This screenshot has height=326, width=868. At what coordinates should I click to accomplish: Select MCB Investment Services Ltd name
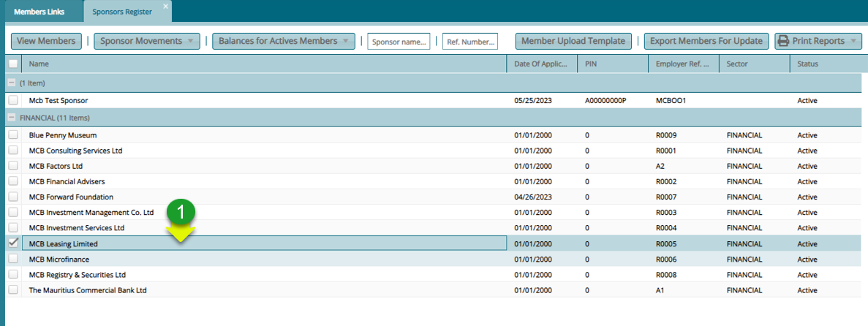[x=76, y=228]
